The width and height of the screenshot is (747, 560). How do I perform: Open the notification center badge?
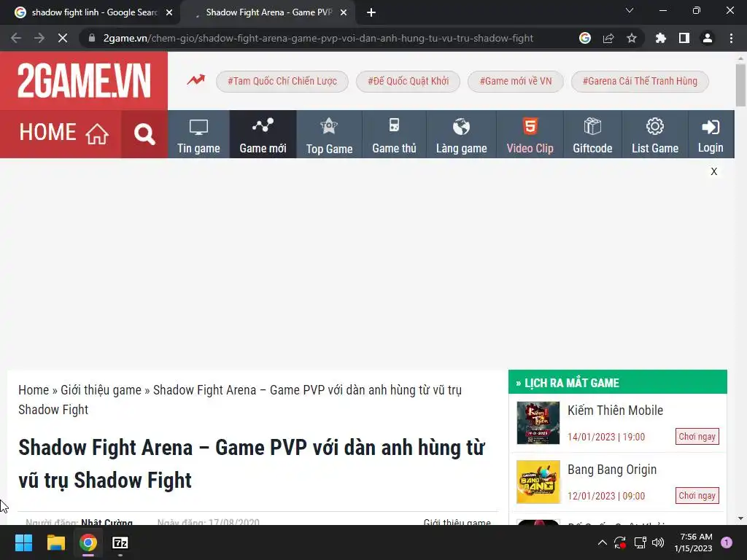pyautogui.click(x=727, y=542)
